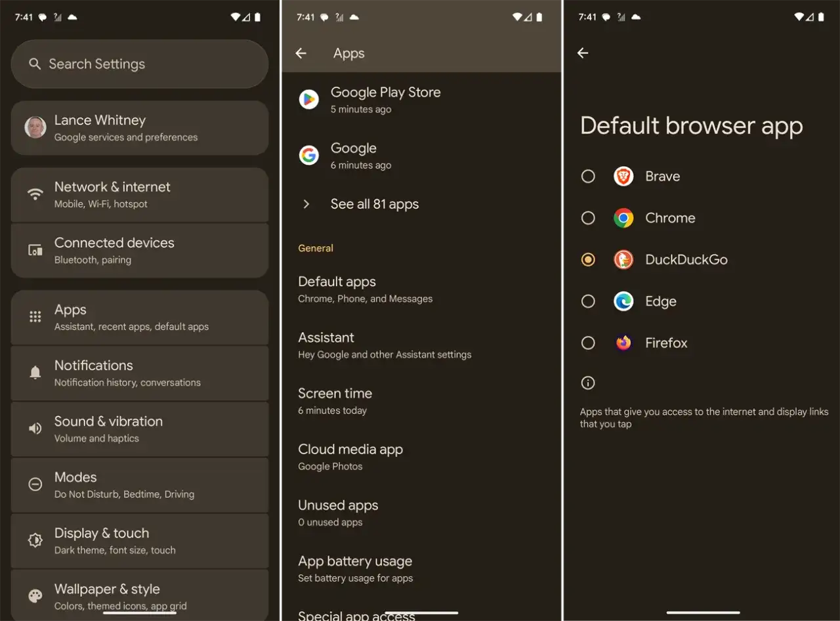Tap the Connected devices icon
840x621 pixels.
(x=35, y=250)
